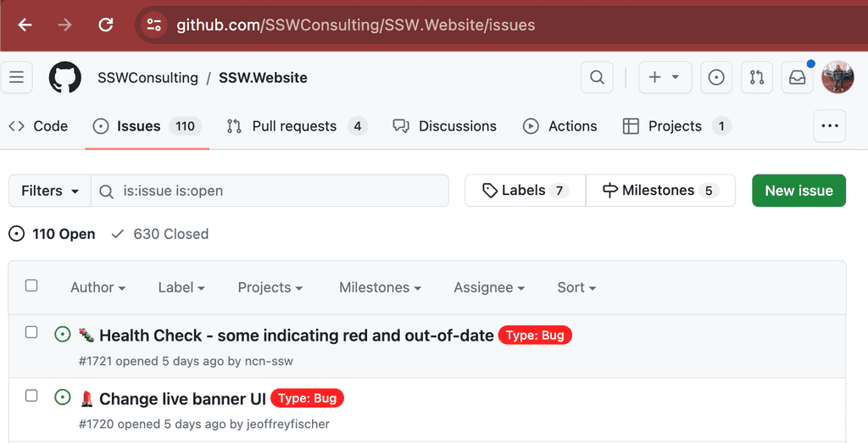
Task: Show the 630 Closed issues
Action: click(x=160, y=234)
